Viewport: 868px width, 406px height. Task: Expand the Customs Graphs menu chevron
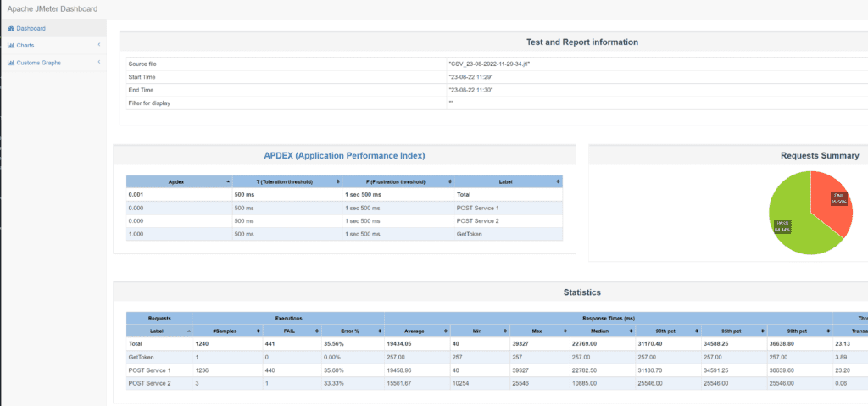[x=98, y=62]
